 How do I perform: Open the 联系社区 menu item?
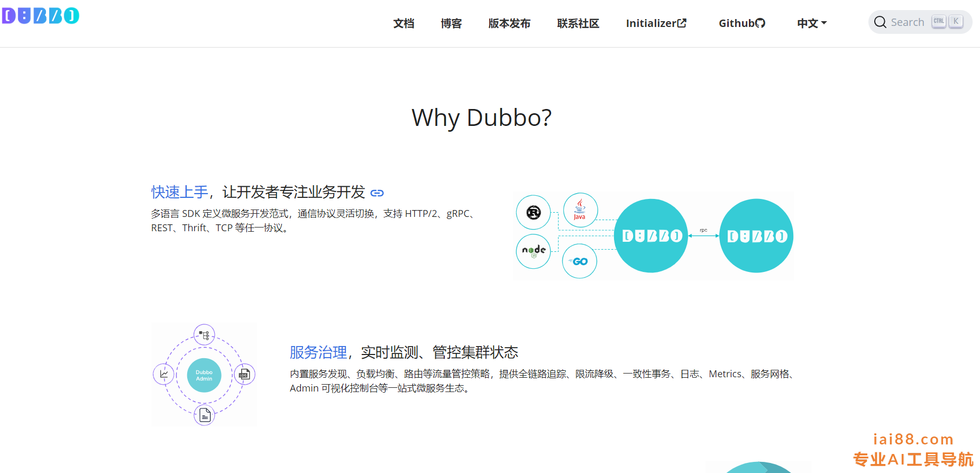(578, 23)
